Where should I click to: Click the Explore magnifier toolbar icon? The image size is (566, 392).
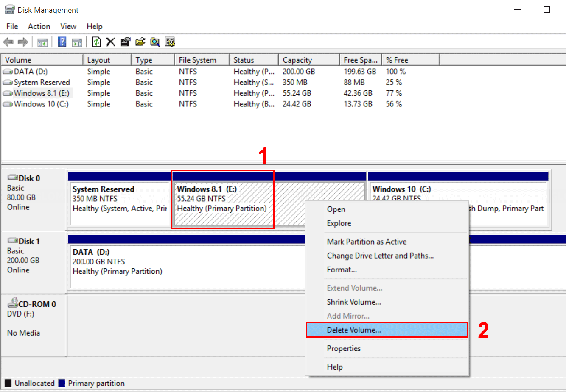155,42
